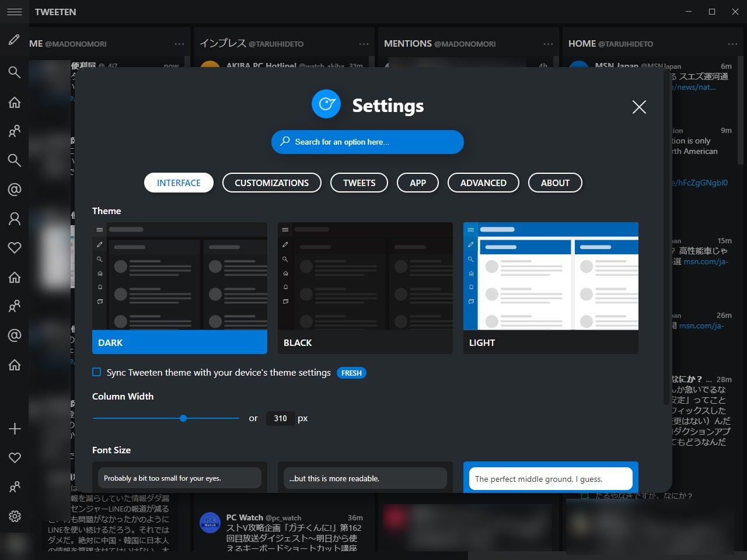
Task: Open the Mentions @ icon in the sidebar
Action: [x=15, y=189]
